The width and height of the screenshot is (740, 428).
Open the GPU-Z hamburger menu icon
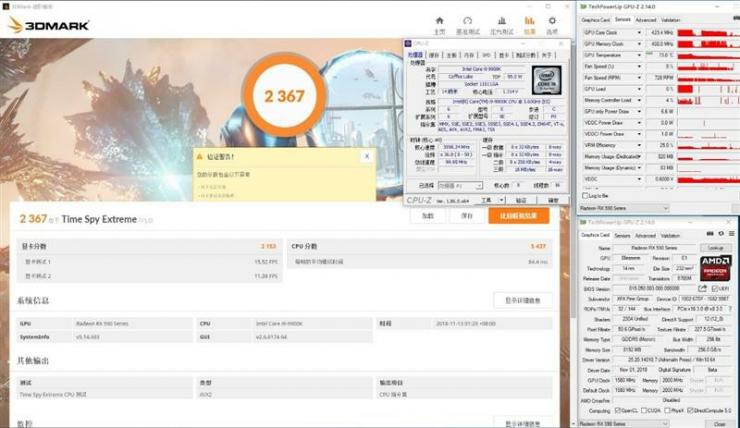[x=732, y=234]
